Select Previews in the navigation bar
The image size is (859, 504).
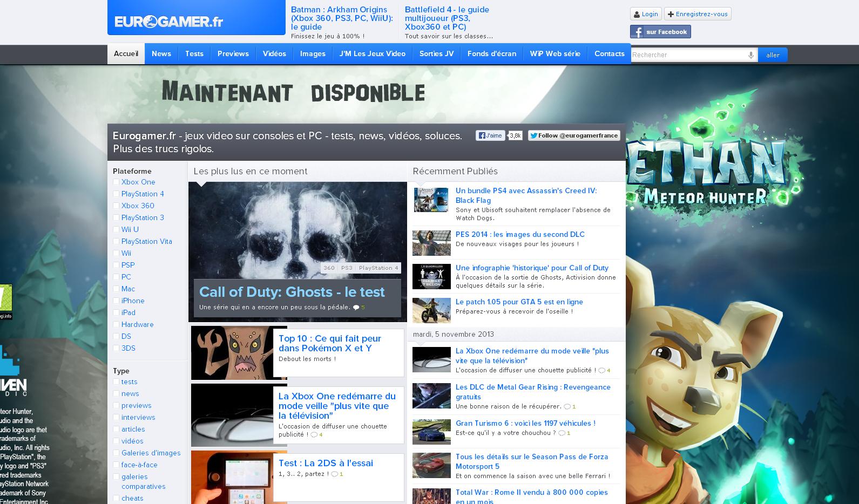point(233,54)
